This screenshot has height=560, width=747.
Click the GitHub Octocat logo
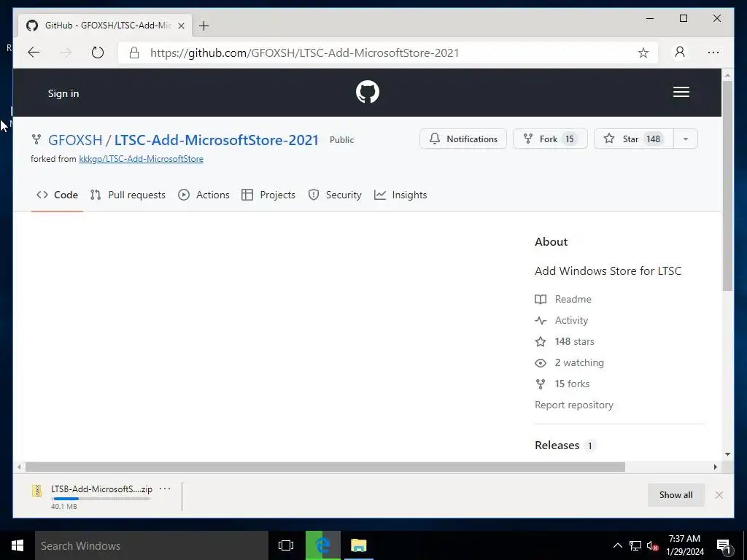[x=368, y=92]
